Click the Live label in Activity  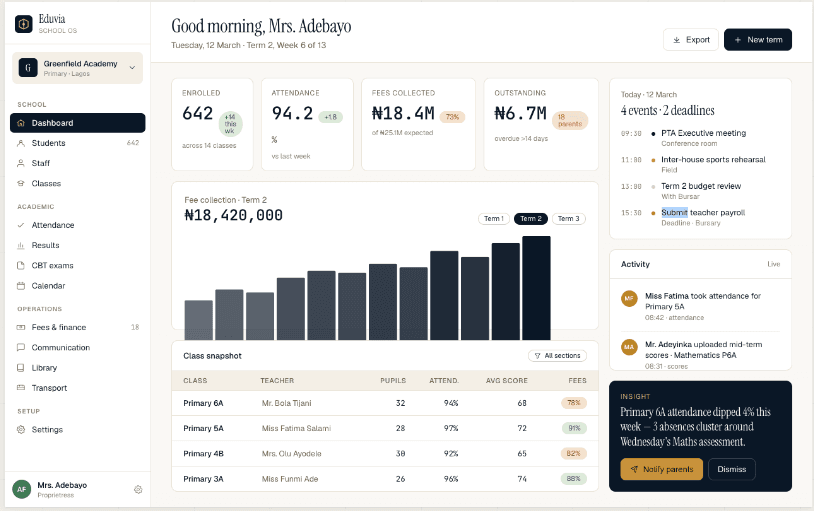pyautogui.click(x=774, y=264)
